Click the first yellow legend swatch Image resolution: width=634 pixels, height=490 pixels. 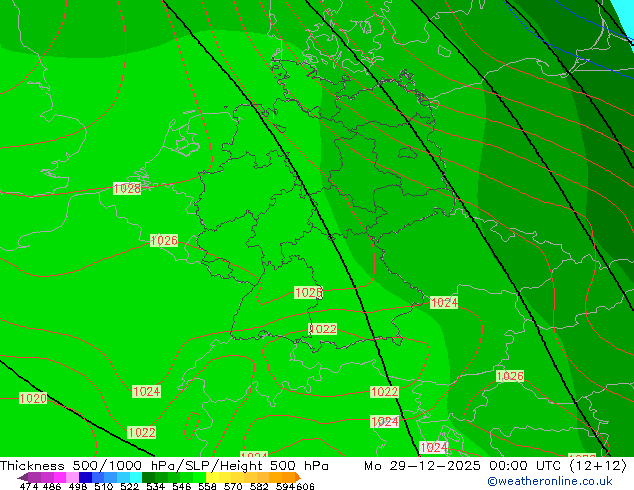click(x=212, y=477)
